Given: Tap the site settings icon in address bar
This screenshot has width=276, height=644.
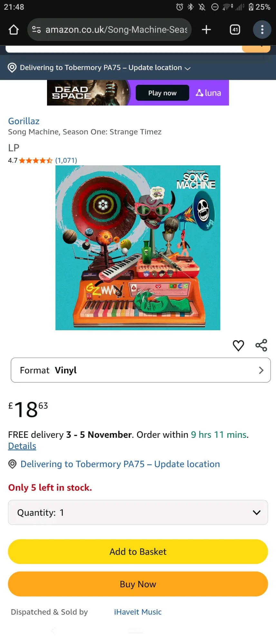Looking at the screenshot, I should [x=36, y=30].
